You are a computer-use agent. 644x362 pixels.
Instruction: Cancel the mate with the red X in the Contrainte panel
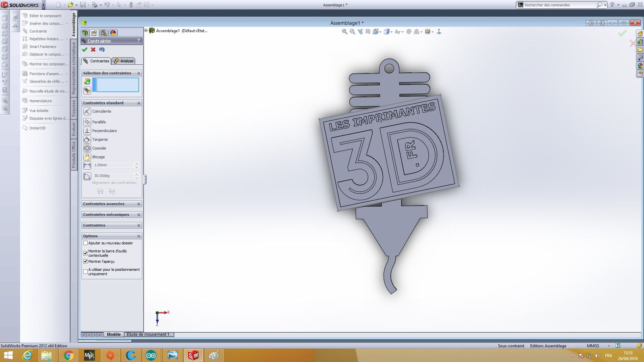pos(93,49)
